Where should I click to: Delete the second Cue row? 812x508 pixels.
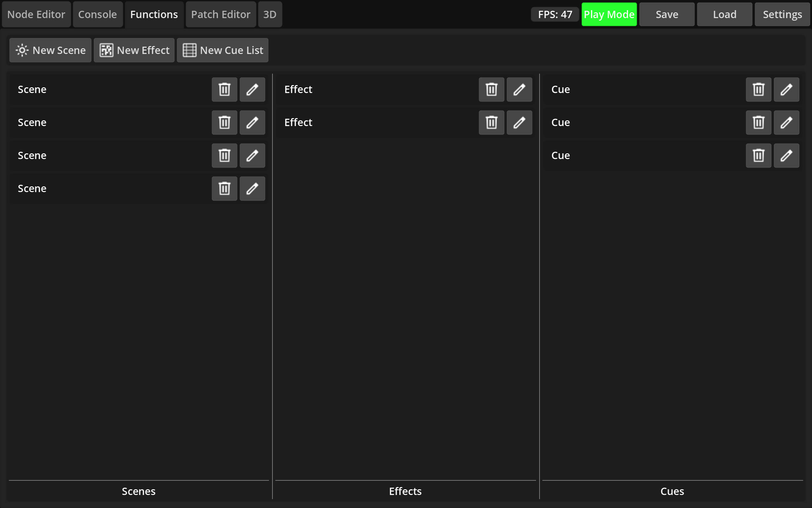point(759,122)
